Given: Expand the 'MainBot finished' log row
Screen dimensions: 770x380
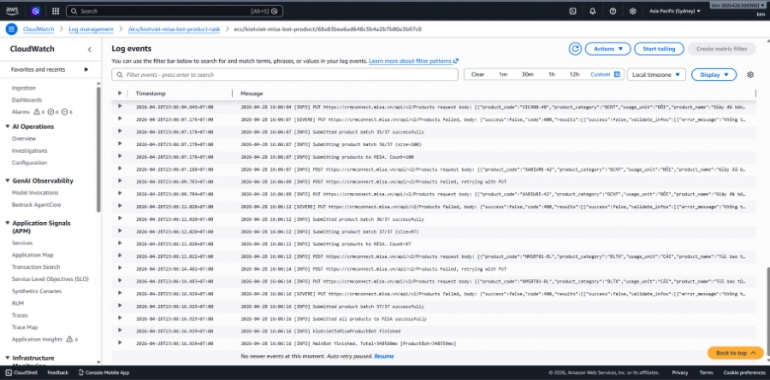Looking at the screenshot, I should coord(119,343).
